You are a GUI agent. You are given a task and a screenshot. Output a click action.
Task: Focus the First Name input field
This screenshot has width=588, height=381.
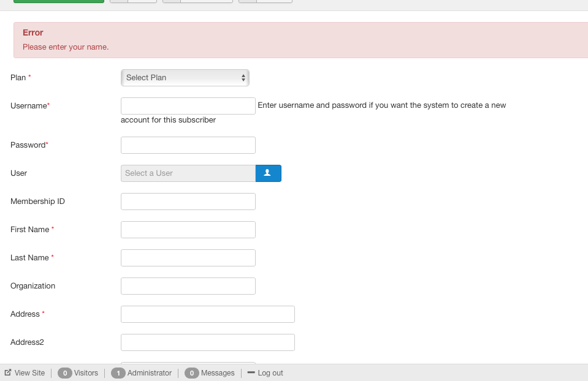click(x=188, y=230)
